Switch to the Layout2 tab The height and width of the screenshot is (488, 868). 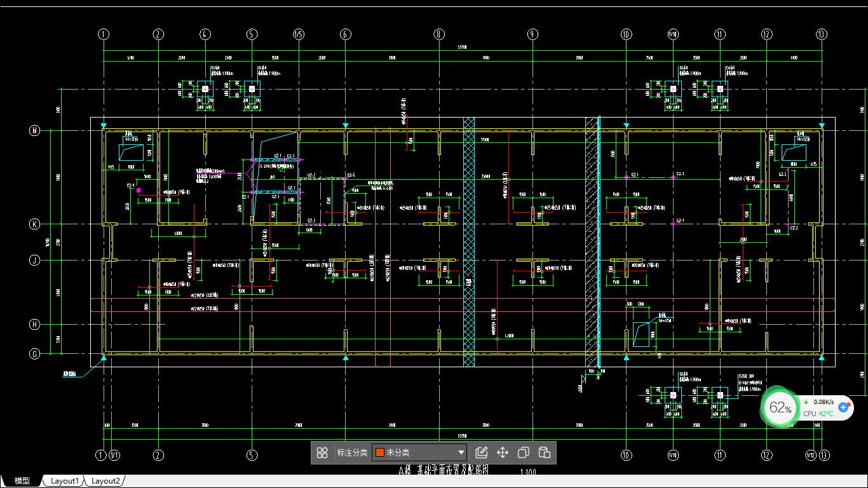point(105,481)
